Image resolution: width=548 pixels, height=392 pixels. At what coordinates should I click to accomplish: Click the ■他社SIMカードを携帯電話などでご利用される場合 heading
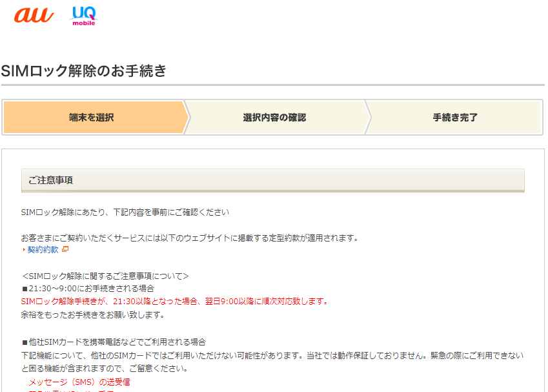click(114, 342)
